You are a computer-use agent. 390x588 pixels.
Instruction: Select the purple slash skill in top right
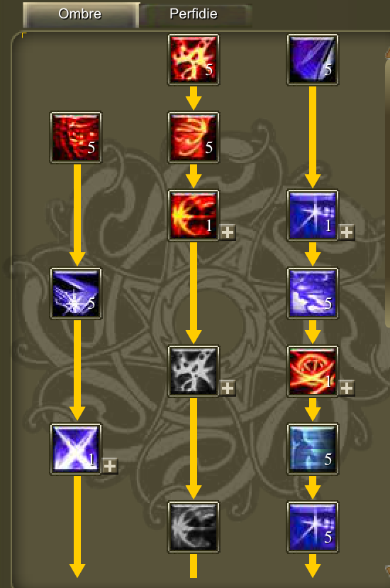[312, 60]
